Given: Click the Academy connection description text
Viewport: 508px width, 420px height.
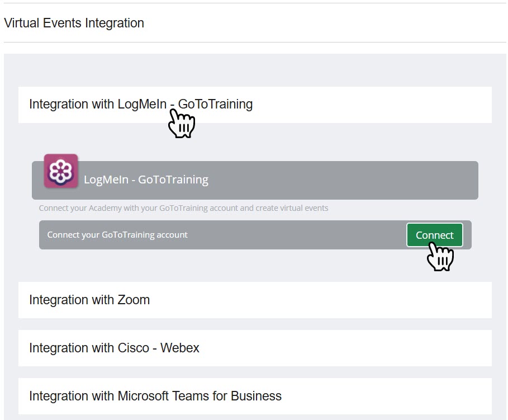Looking at the screenshot, I should tap(183, 208).
